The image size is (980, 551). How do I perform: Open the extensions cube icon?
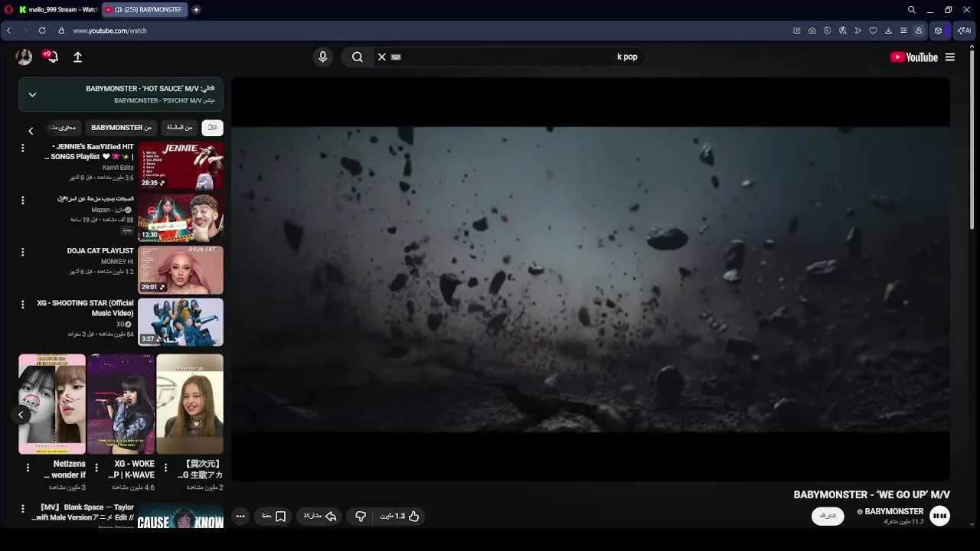(x=938, y=31)
